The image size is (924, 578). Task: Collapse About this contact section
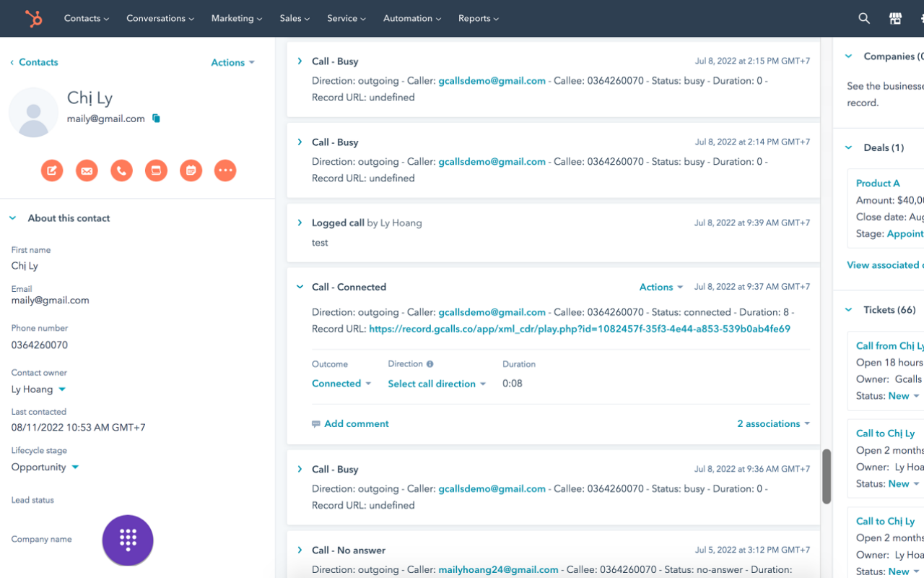pyautogui.click(x=12, y=218)
